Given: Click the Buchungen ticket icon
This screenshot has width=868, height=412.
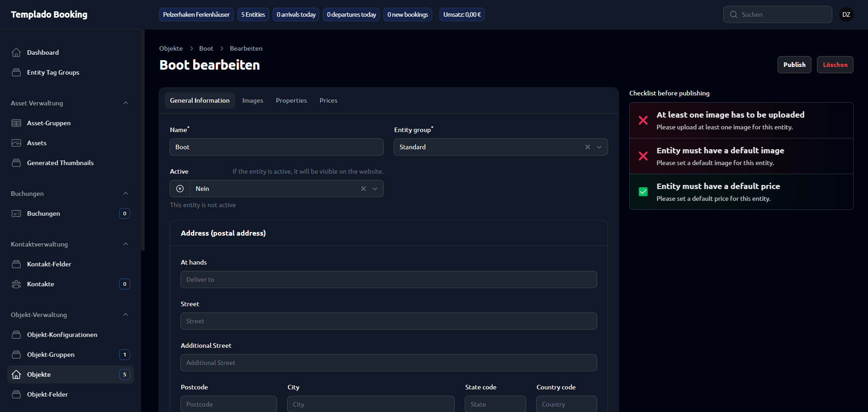Looking at the screenshot, I should (16, 213).
